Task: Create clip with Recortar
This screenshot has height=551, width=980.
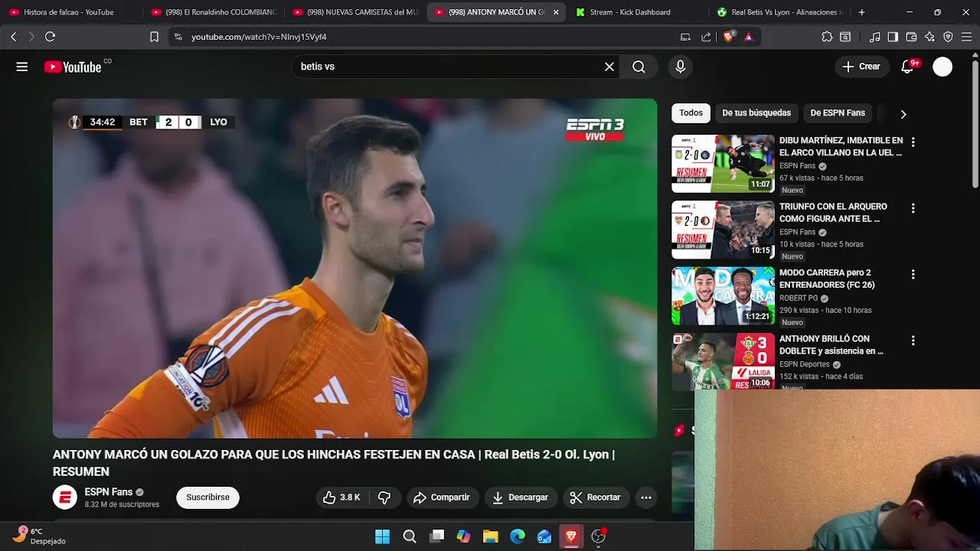Action: (596, 497)
